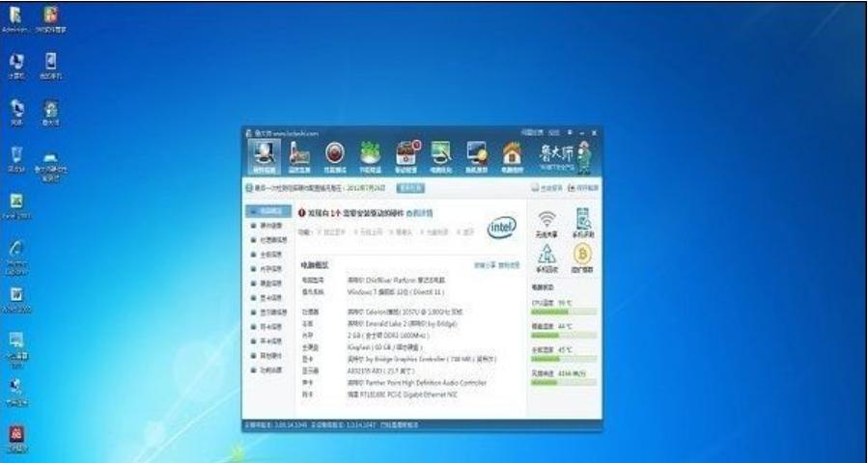The width and height of the screenshot is (868, 463).
Task: Open the feedback link in Lu Dashi title bar
Action: [533, 133]
